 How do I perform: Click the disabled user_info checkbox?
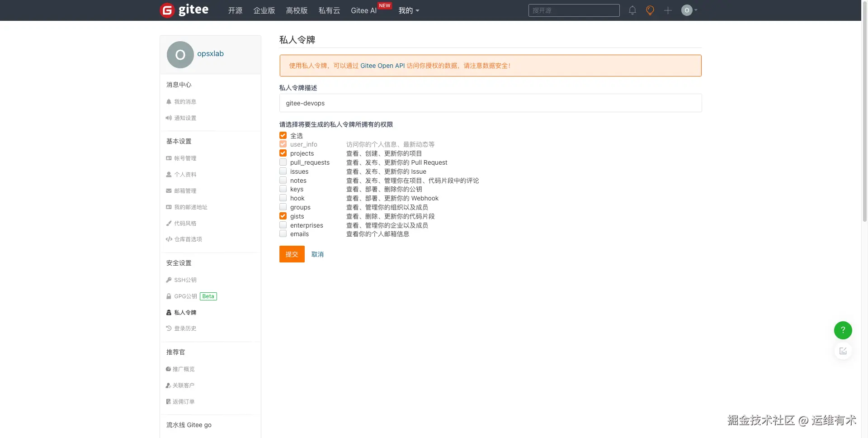[283, 144]
